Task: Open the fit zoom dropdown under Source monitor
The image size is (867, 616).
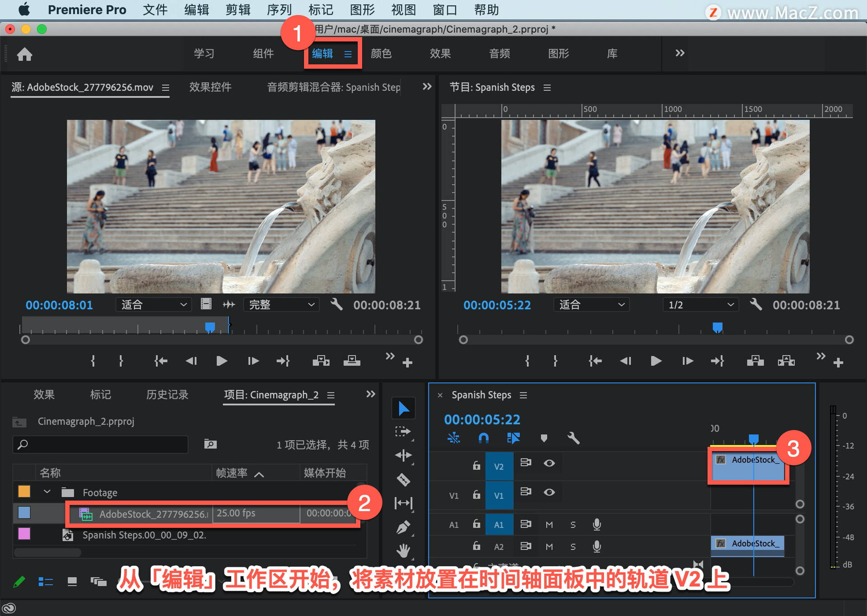Action: 153,304
